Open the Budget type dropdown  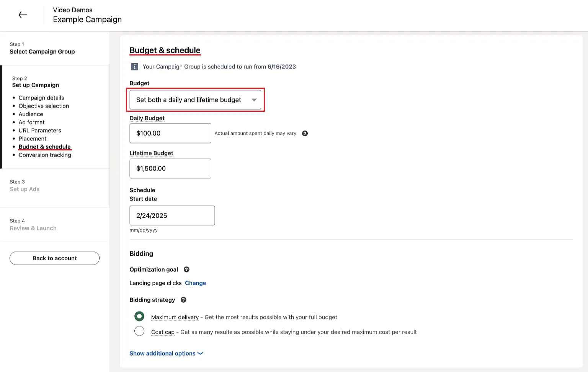click(x=195, y=100)
